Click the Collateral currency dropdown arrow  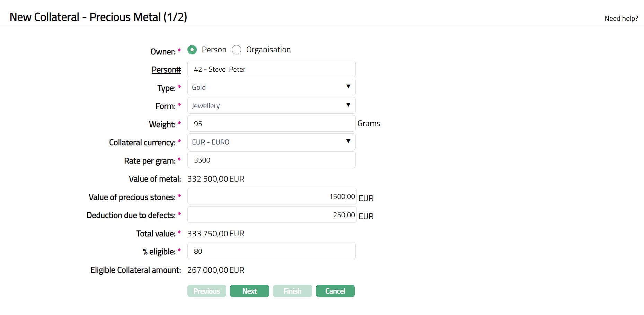click(x=348, y=141)
